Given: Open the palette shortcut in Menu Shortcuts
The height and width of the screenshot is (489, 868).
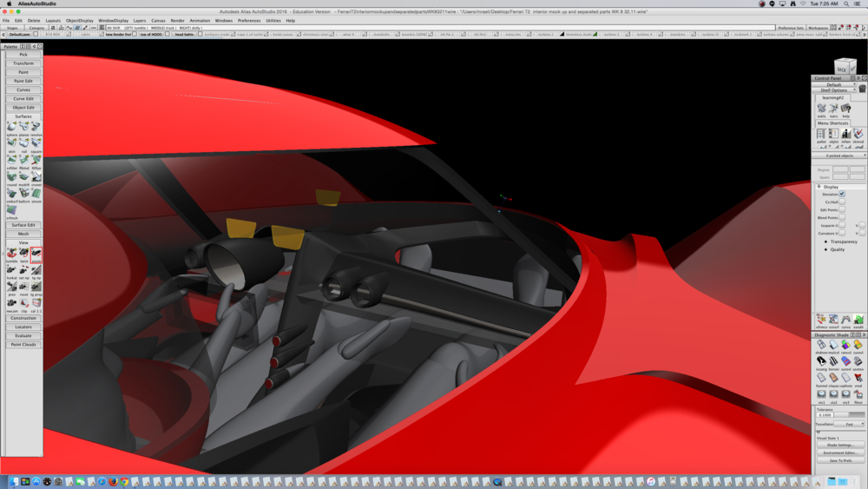Looking at the screenshot, I should click(821, 135).
